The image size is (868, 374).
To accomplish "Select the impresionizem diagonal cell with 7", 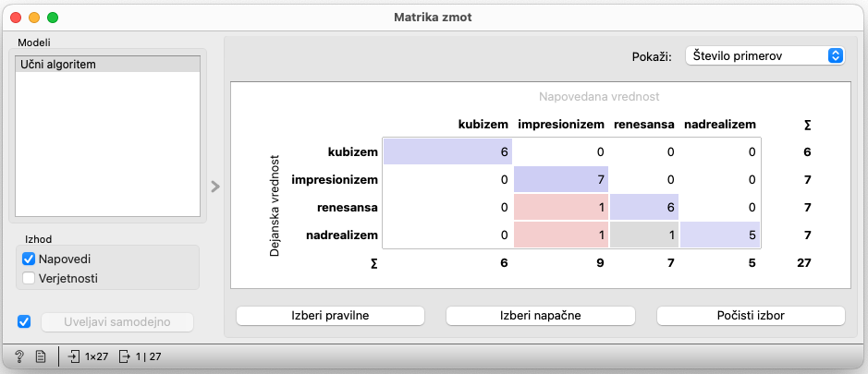I will [x=561, y=179].
